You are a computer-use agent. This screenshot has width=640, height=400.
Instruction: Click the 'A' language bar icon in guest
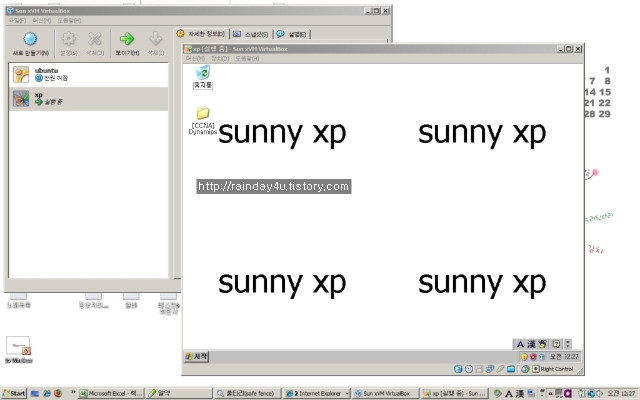tap(520, 344)
